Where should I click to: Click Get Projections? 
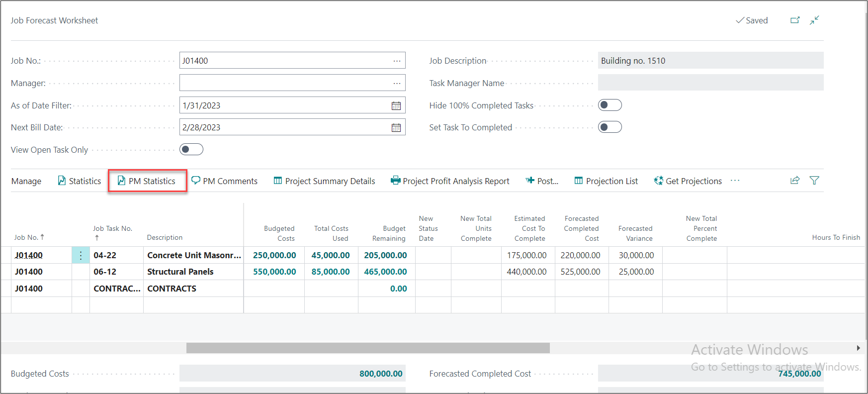688,181
